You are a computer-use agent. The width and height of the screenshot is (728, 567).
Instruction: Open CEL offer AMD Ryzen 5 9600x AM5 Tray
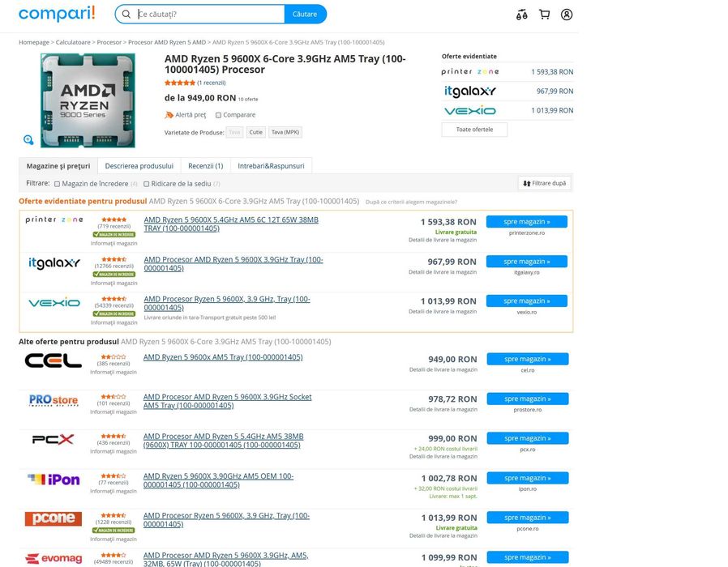(x=223, y=357)
